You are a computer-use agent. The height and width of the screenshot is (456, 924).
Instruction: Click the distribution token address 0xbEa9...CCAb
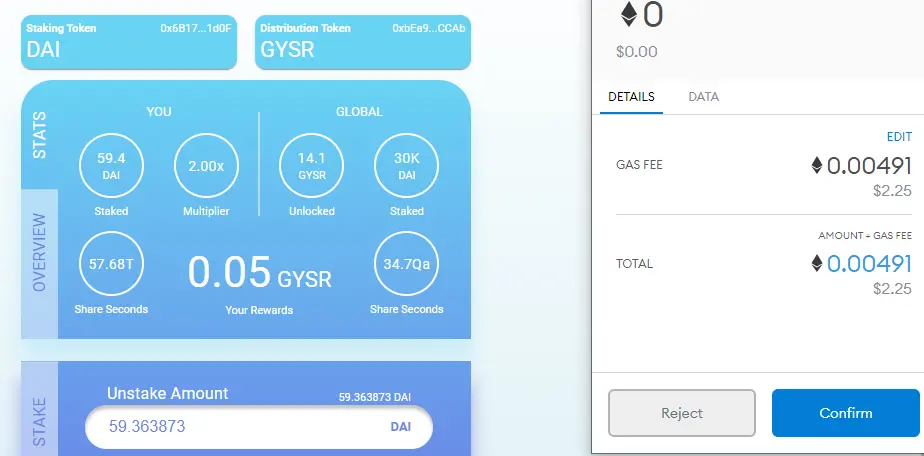(x=428, y=28)
